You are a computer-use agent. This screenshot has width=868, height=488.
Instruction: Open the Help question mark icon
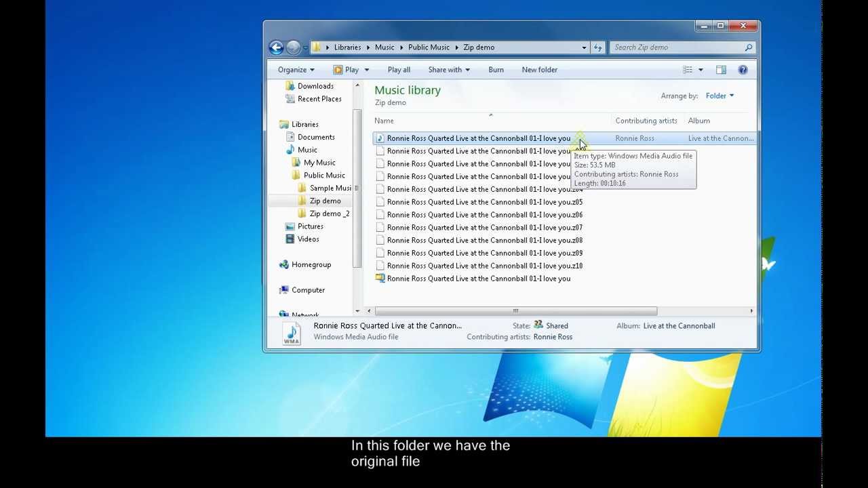click(x=743, y=70)
